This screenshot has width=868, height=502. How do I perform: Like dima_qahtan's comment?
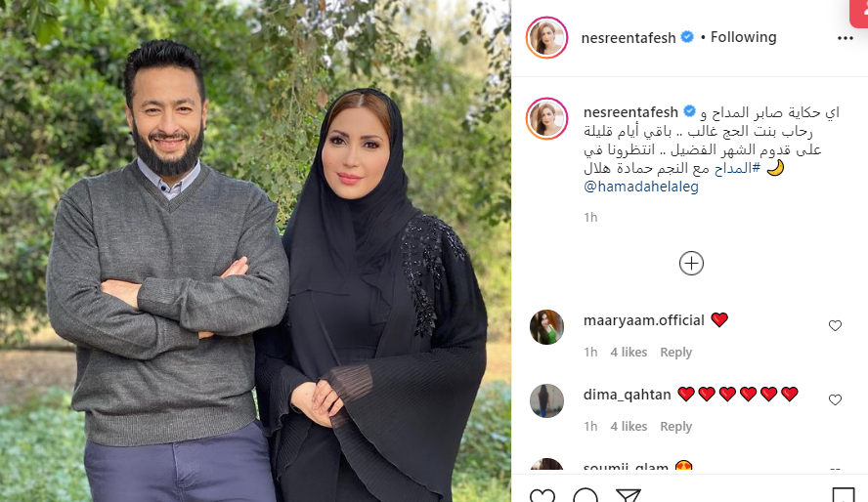(x=835, y=399)
